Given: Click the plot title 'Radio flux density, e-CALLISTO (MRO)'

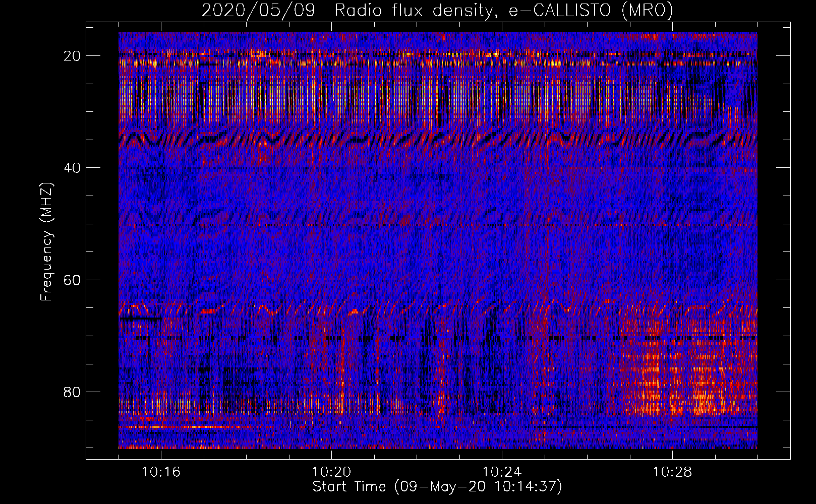Looking at the screenshot, I should 503,10.
